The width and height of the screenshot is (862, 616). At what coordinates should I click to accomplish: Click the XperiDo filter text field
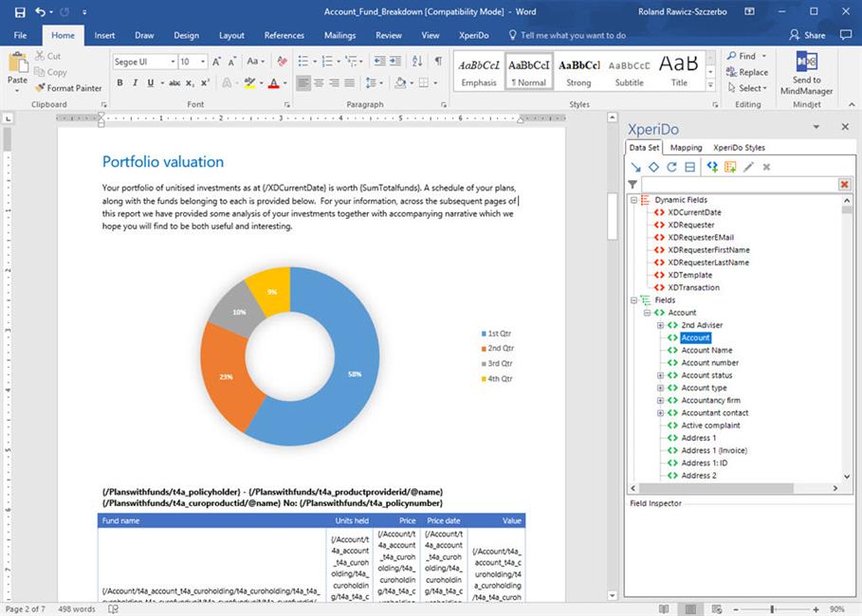point(739,185)
